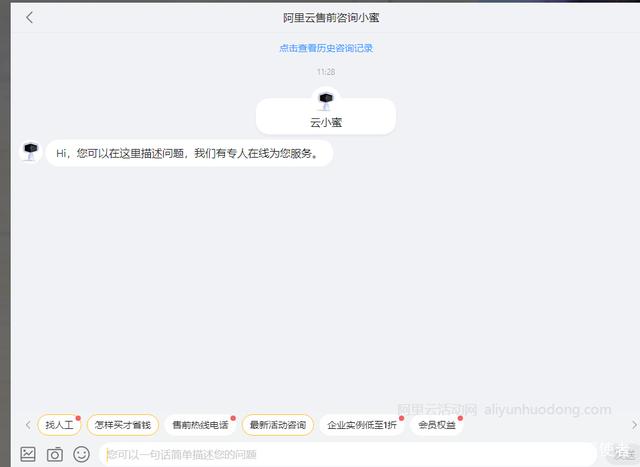Click the greeting message bubble text
640x467 pixels.
click(x=189, y=153)
